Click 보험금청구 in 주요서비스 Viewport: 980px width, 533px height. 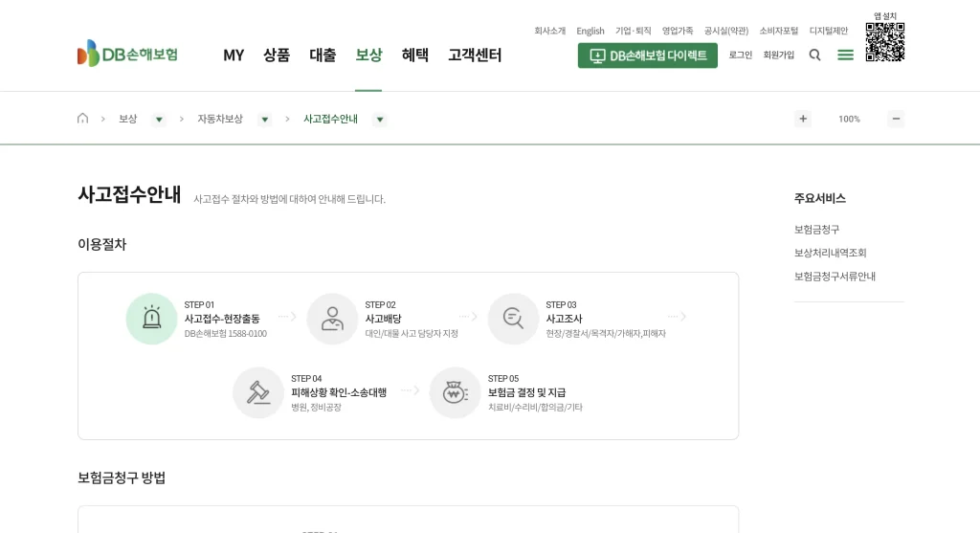click(x=816, y=230)
